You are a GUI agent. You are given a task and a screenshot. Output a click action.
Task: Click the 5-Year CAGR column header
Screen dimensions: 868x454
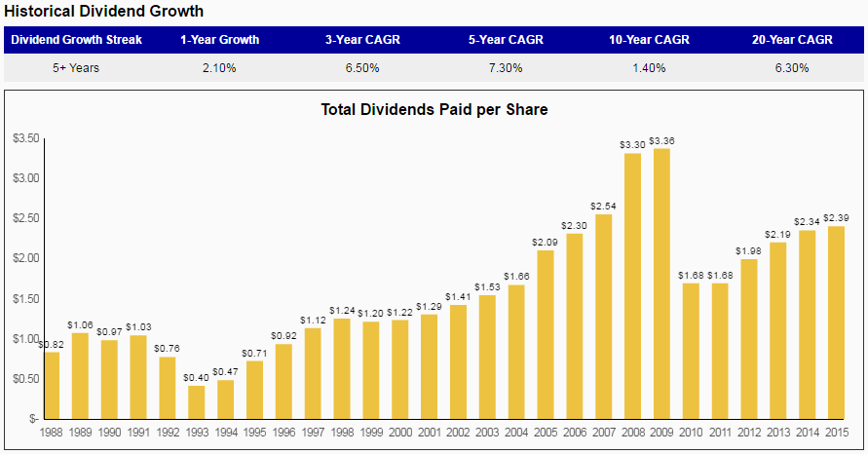[x=506, y=40]
